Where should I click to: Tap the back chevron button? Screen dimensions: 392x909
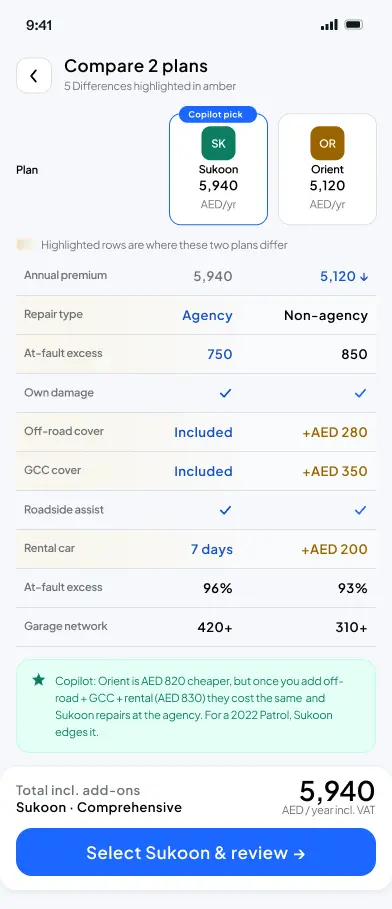pos(34,75)
